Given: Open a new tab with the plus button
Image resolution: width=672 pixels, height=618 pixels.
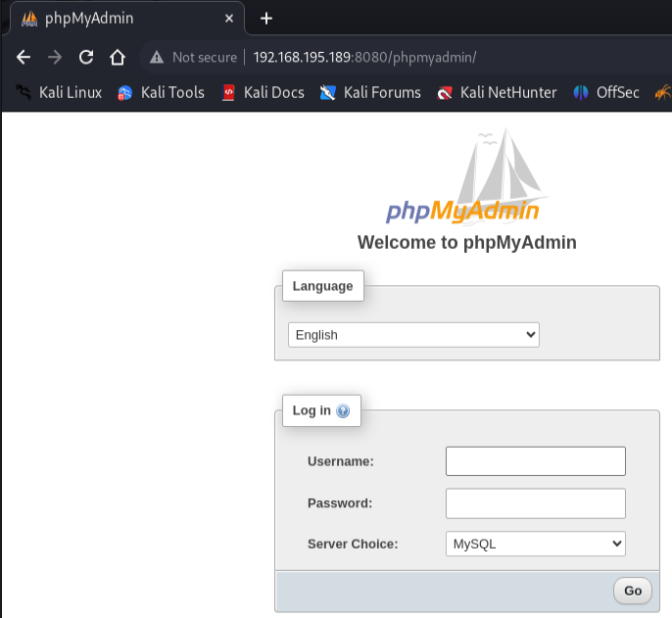Looking at the screenshot, I should [x=266, y=19].
